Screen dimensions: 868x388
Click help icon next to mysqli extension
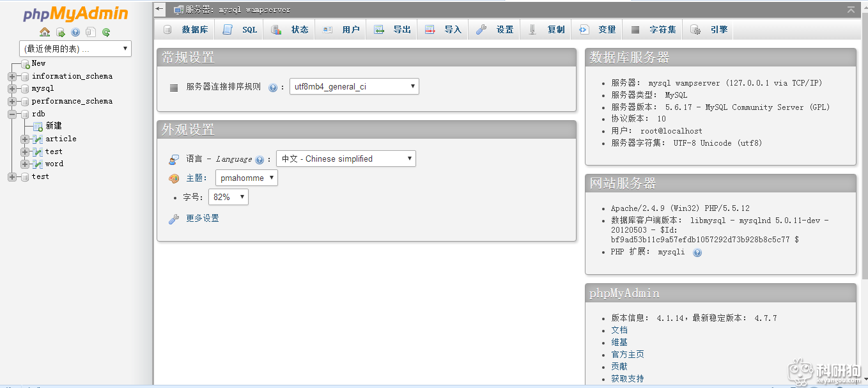coord(697,252)
